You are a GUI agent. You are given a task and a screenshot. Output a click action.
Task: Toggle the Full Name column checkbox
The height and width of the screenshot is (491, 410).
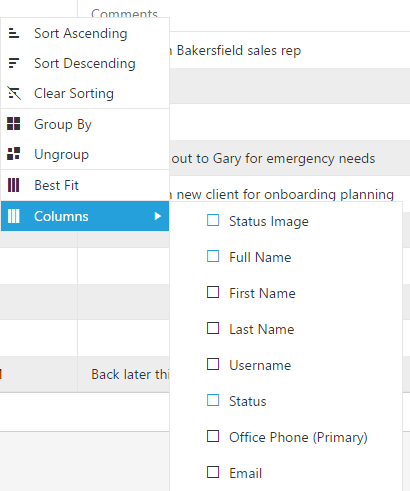click(213, 256)
